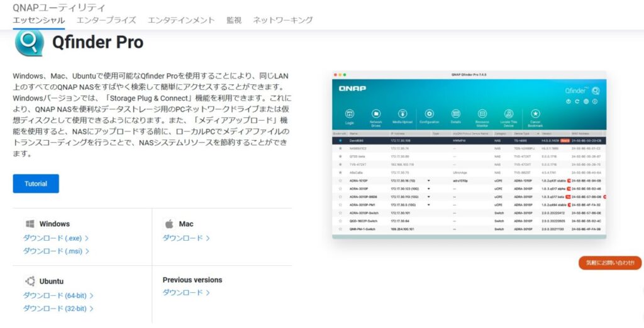
Task: Click the Cancel Bookmark star icon
Action: (x=535, y=114)
